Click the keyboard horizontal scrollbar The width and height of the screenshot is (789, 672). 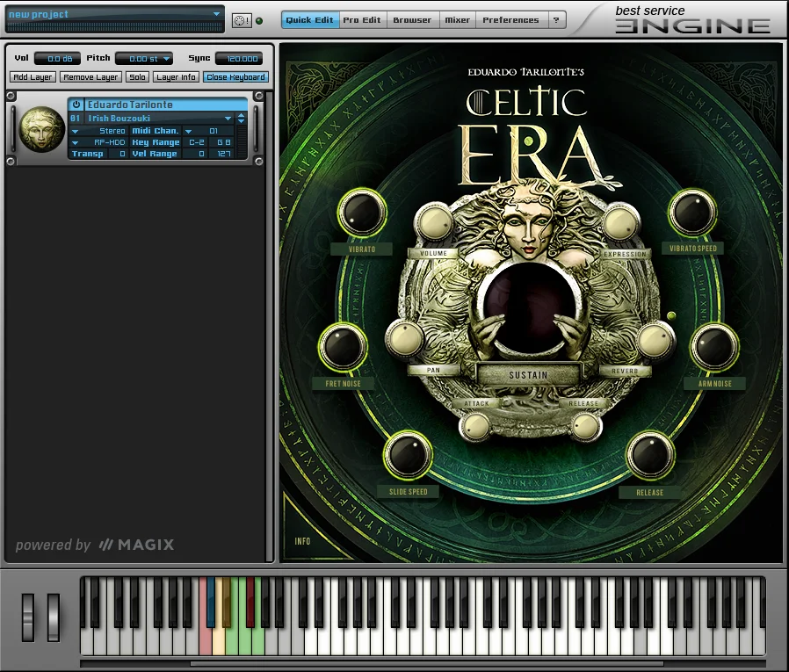[x=427, y=664]
